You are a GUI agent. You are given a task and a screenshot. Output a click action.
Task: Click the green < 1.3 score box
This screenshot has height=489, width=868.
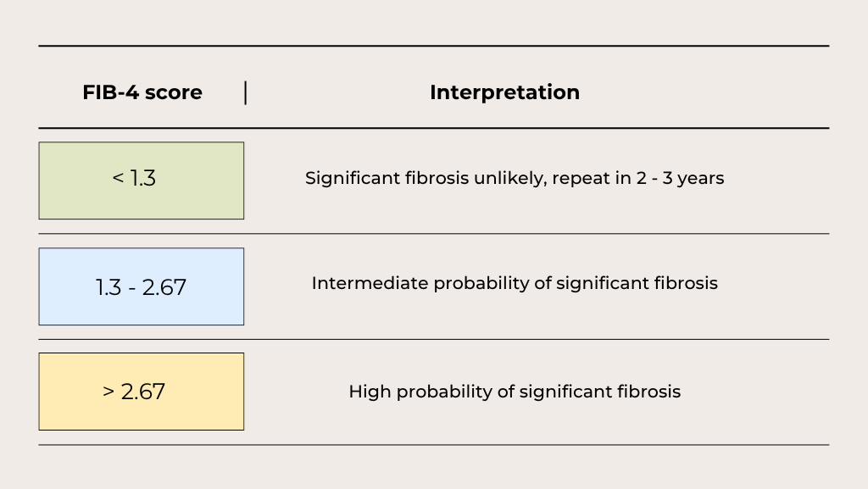142,181
